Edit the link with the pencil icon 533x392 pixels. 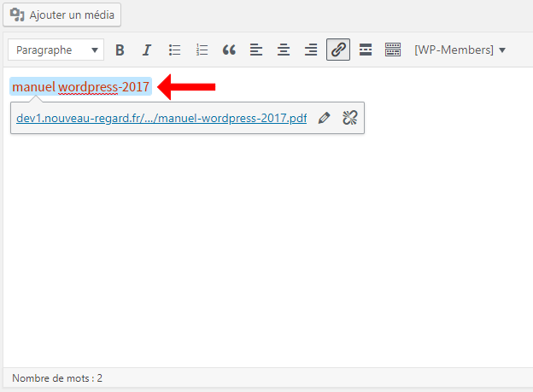click(324, 118)
